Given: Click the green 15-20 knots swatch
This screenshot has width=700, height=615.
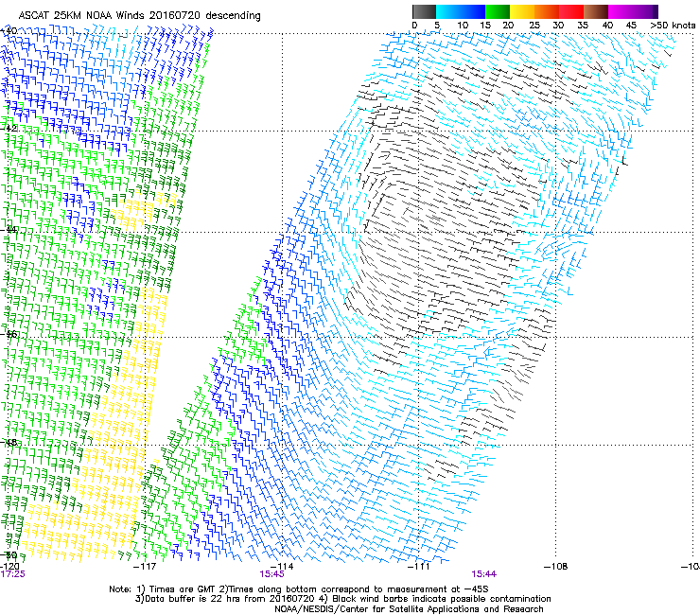Looking at the screenshot, I should [498, 11].
